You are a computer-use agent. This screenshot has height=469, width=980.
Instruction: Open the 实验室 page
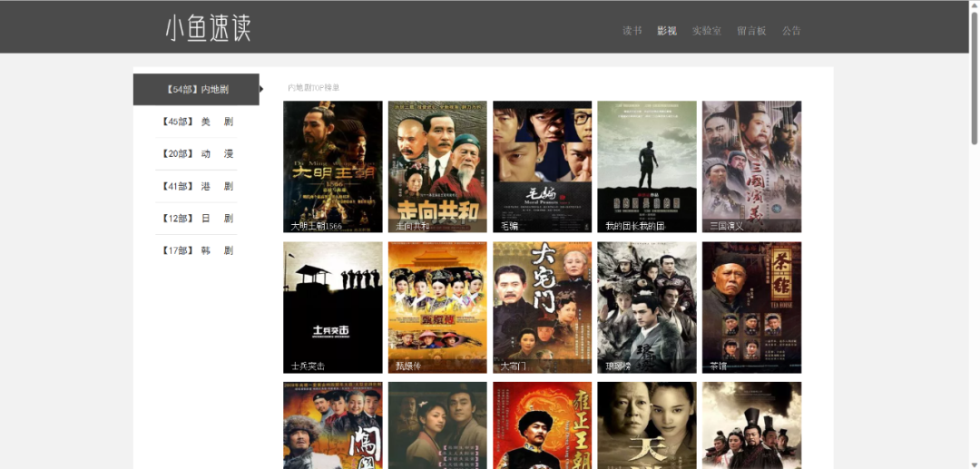(706, 31)
